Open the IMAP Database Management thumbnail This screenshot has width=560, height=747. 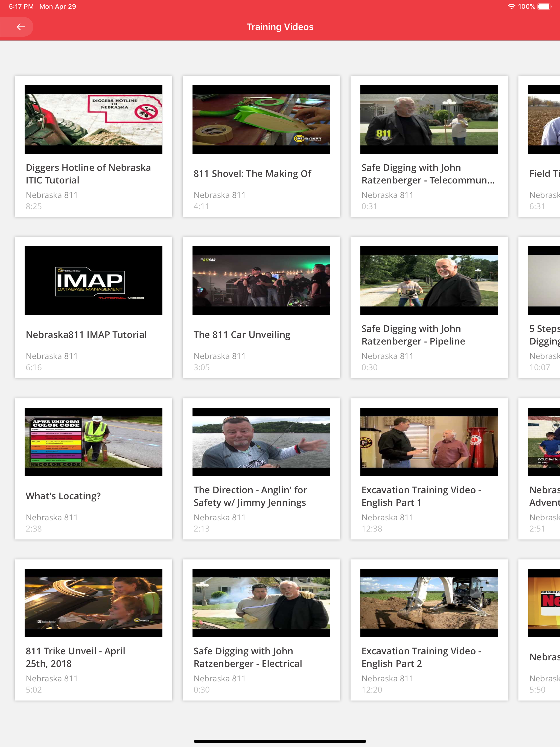click(x=94, y=281)
